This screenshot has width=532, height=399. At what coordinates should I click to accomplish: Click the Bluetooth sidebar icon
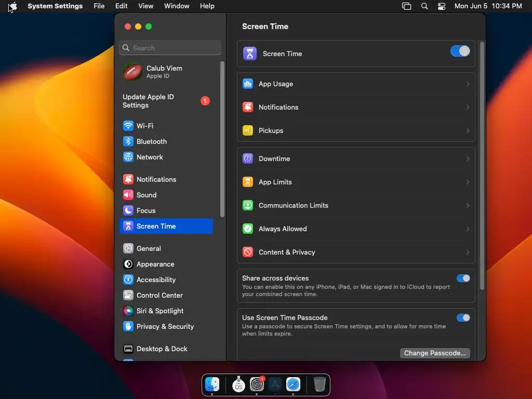coord(128,141)
